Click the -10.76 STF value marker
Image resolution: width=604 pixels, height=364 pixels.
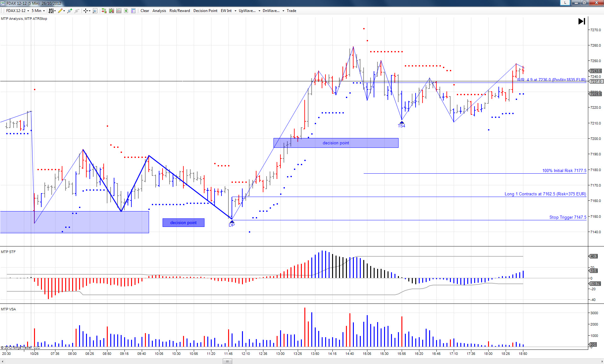coord(595,284)
